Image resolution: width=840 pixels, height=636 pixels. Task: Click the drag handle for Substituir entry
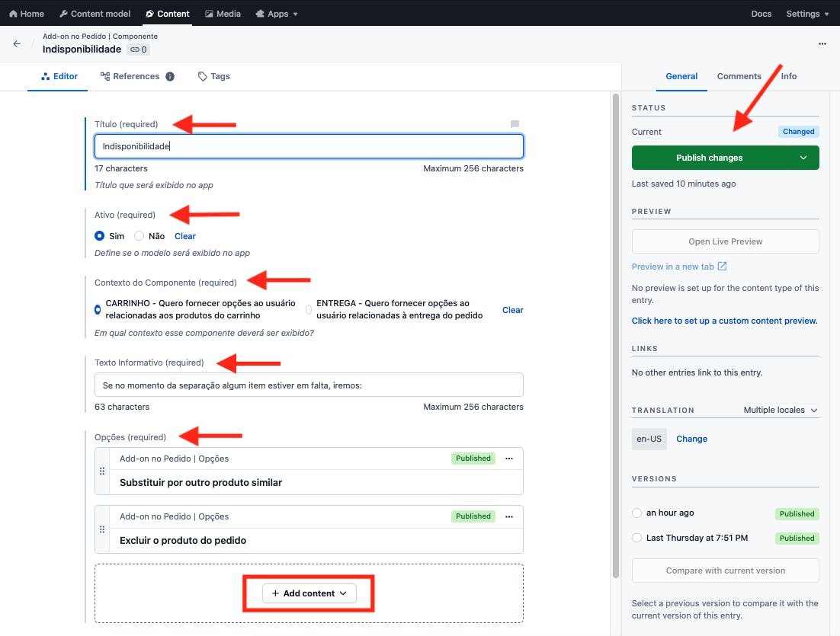[x=102, y=471]
